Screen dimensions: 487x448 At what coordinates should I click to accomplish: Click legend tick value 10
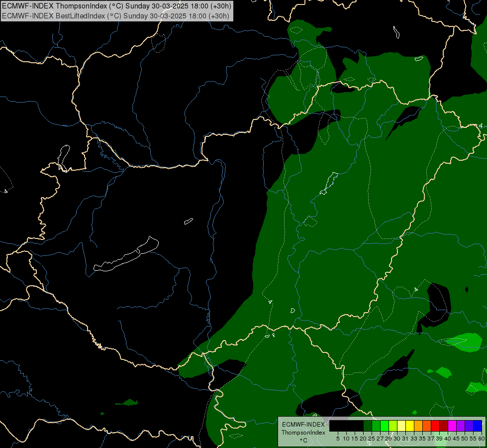click(x=346, y=439)
